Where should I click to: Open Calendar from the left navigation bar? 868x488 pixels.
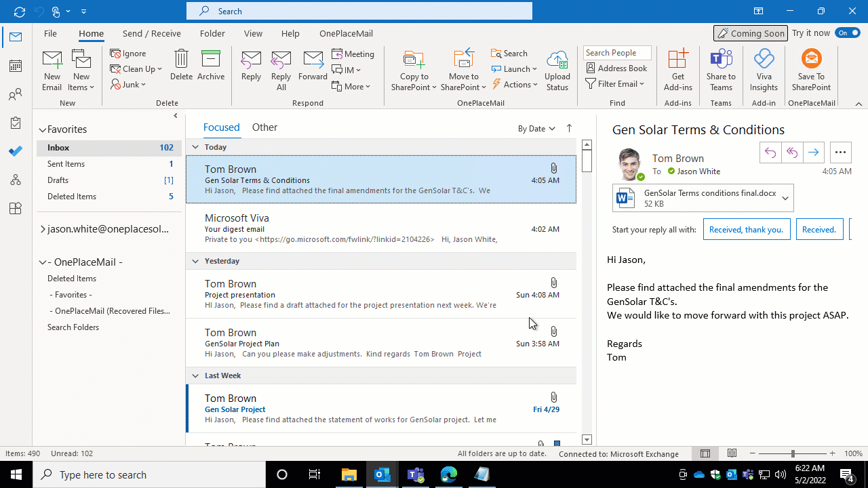[x=16, y=66]
